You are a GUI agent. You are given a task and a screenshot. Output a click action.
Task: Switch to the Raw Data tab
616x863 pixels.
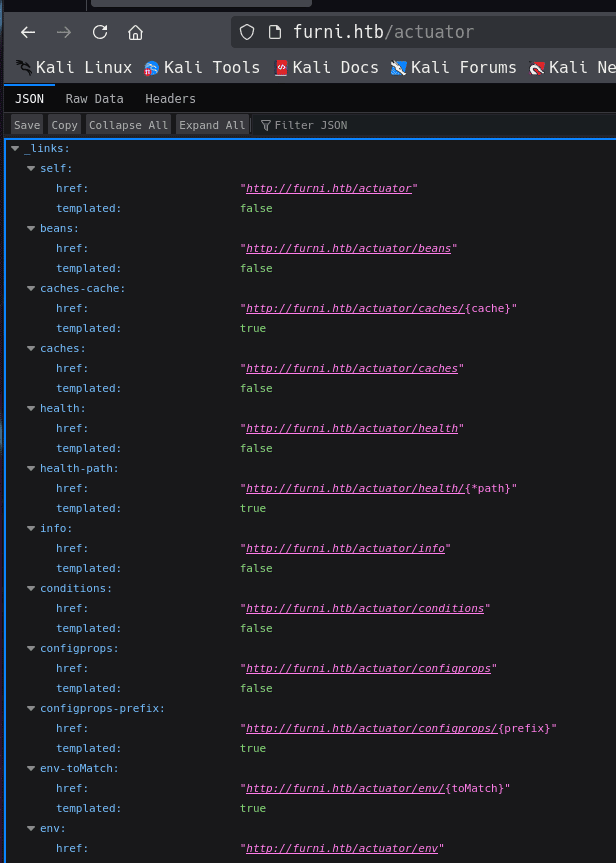94,99
